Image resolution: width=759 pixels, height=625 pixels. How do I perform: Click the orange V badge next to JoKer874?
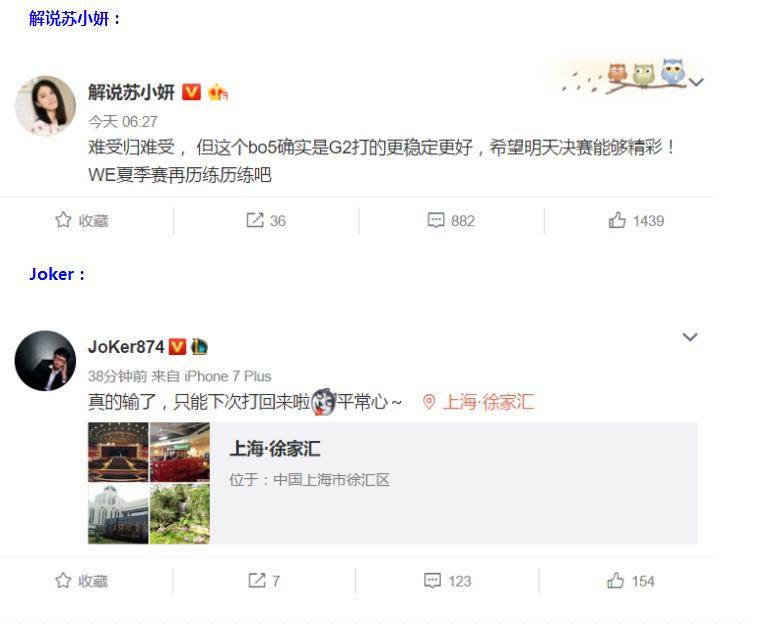[177, 347]
